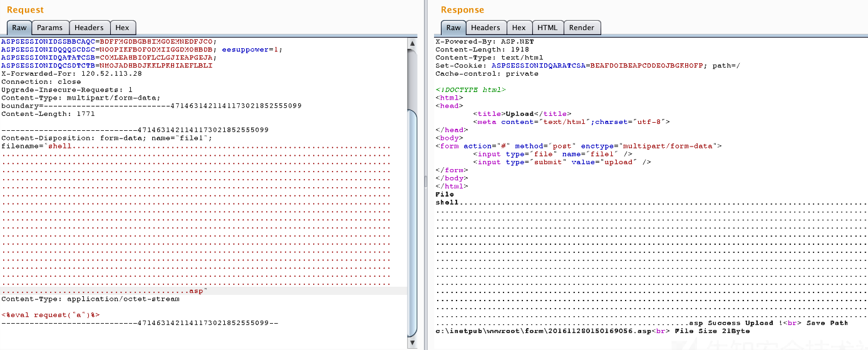
Task: Click the Set-Cookie response header line
Action: tap(588, 66)
